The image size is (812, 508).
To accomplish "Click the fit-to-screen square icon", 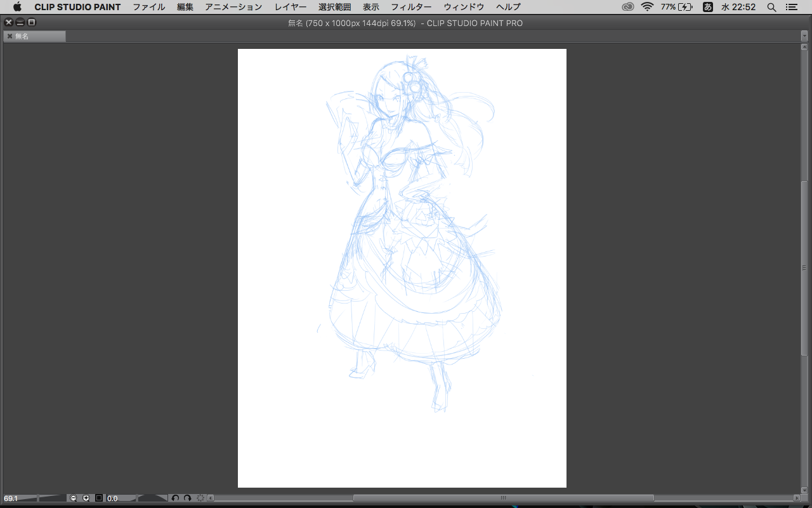I will [99, 498].
